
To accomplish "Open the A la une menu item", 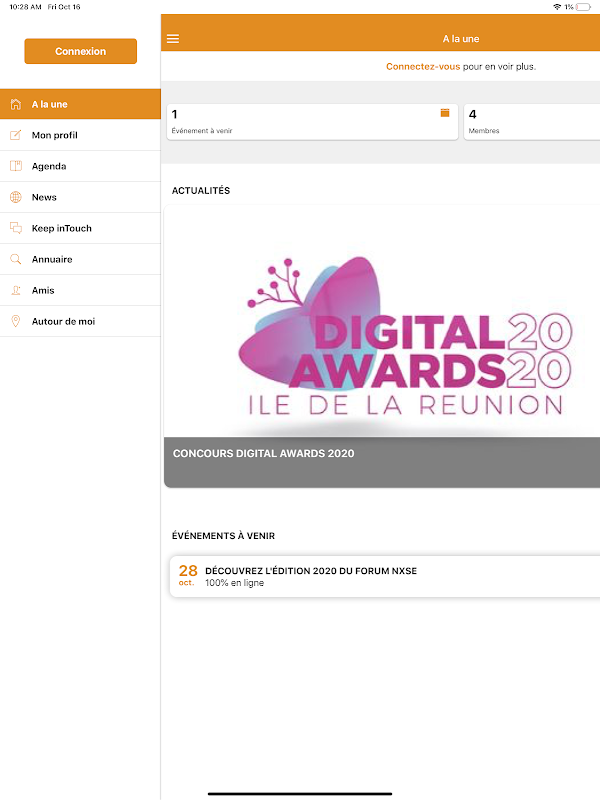I will click(x=81, y=104).
